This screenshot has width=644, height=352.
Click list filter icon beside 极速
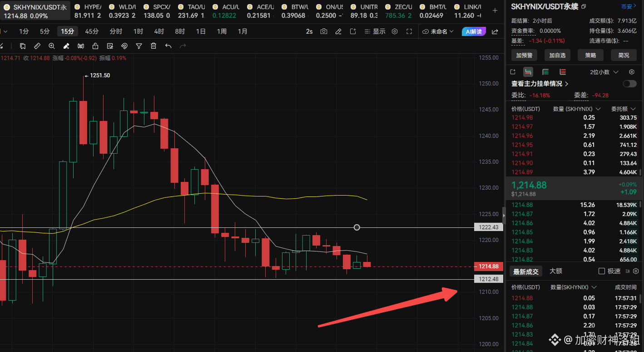pos(628,271)
